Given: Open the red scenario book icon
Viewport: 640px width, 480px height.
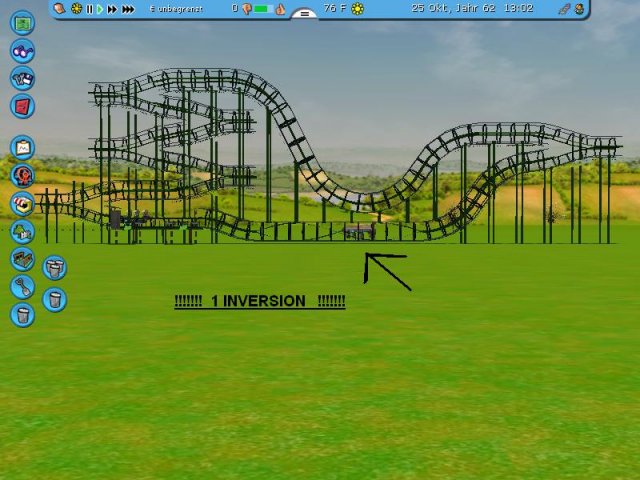Looking at the screenshot, I should coord(22,106).
